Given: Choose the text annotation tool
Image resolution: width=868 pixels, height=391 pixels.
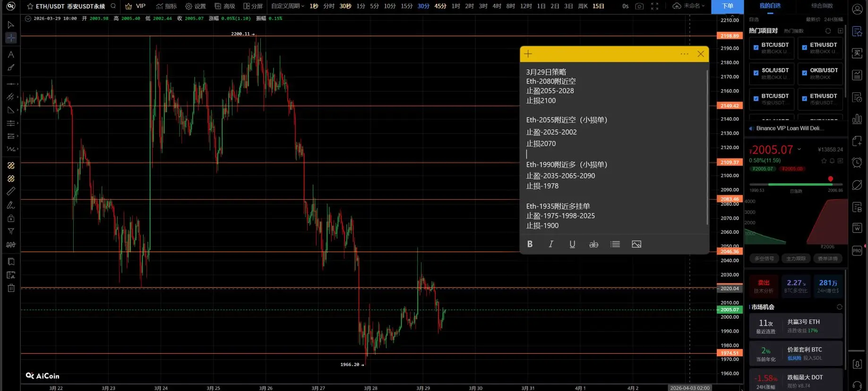Looking at the screenshot, I should tap(11, 54).
